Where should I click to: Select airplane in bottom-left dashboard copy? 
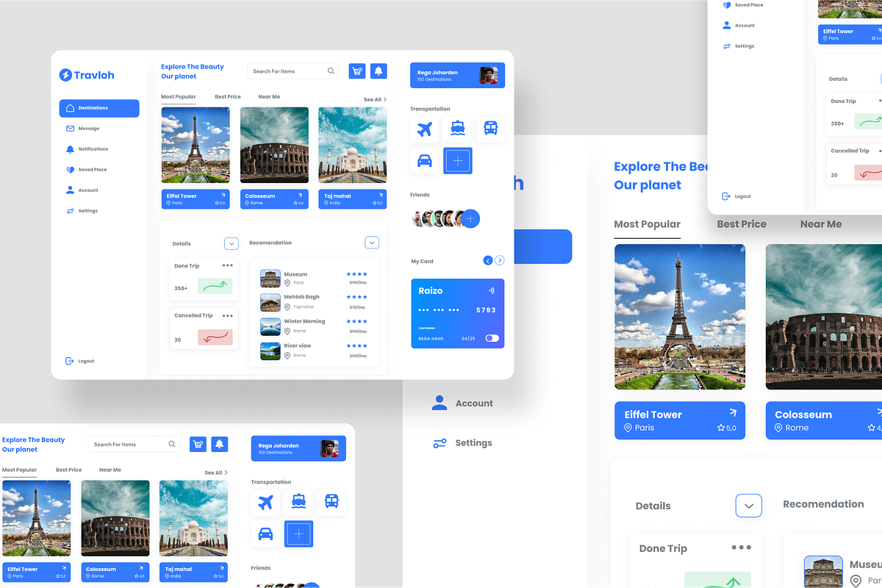pos(266,502)
